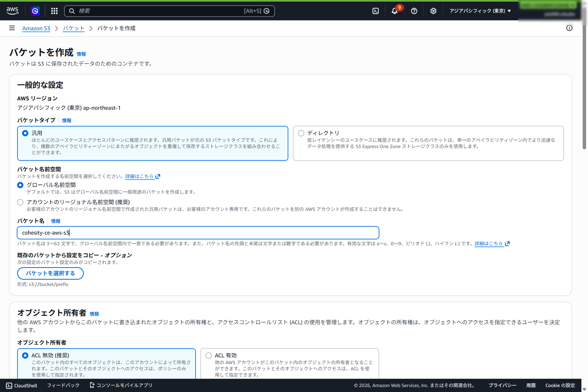Go to Amazon S3 breadcrumb
This screenshot has width=588, height=392.
36,28
